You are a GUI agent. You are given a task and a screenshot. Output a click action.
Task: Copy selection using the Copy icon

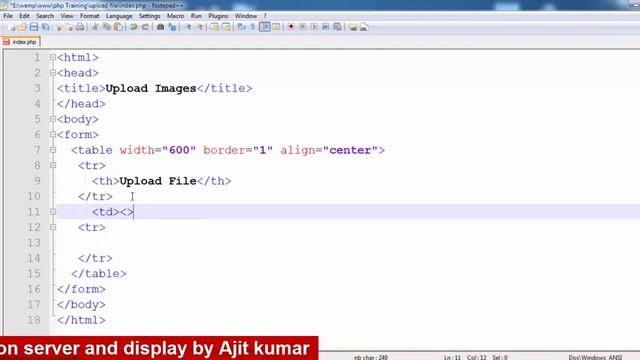pyautogui.click(x=107, y=27)
